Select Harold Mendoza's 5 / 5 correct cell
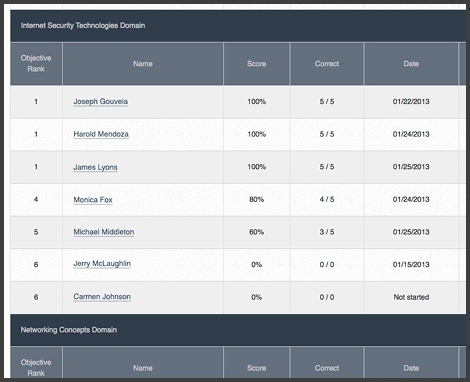 pyautogui.click(x=327, y=134)
